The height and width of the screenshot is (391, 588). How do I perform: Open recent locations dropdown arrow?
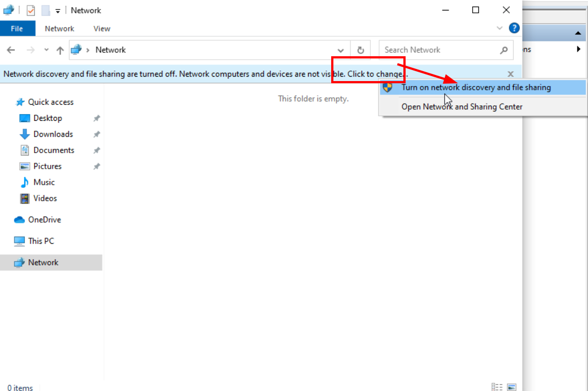(x=46, y=50)
